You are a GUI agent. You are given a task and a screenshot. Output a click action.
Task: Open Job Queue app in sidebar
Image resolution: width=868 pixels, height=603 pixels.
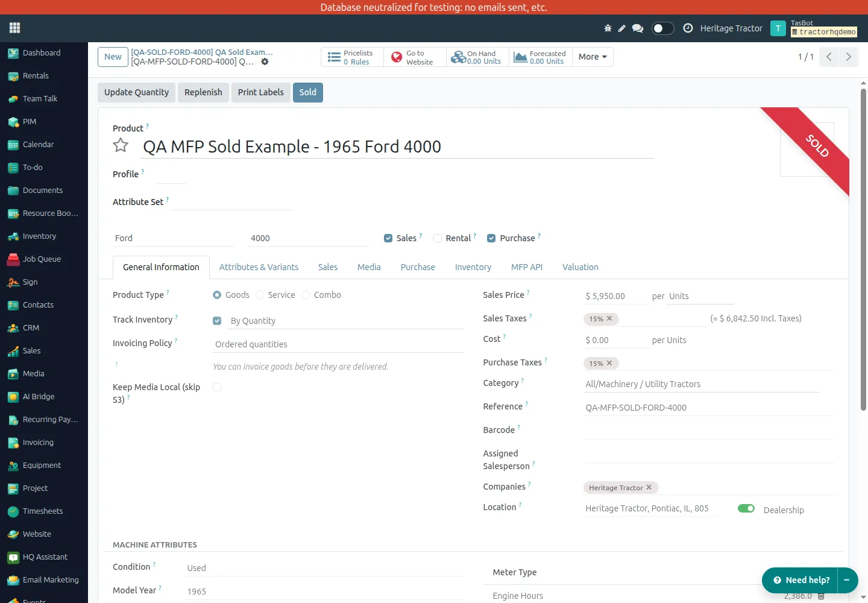43,259
